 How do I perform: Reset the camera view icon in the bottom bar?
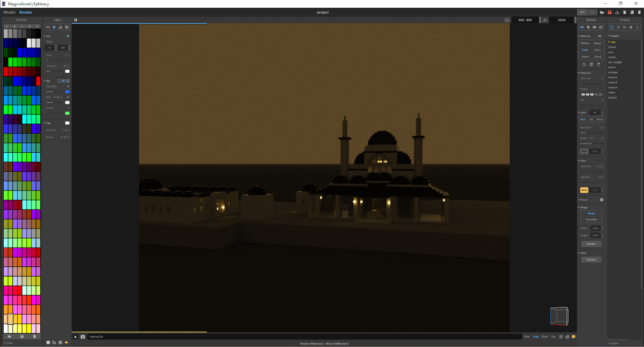point(561,337)
